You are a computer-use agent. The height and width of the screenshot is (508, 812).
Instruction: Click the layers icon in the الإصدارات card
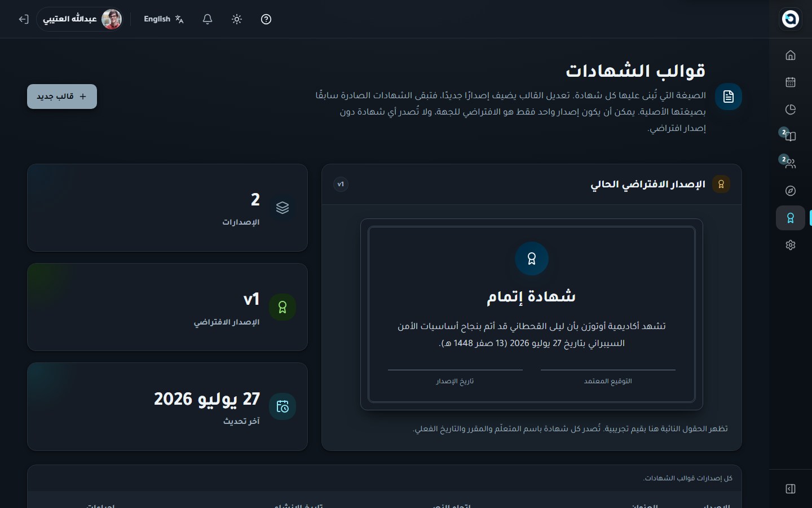click(x=283, y=208)
